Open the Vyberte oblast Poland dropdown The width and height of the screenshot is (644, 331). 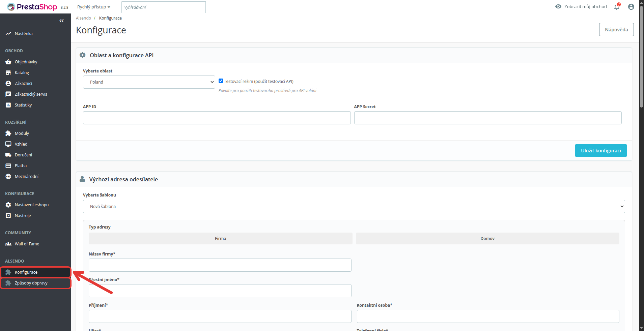coord(149,82)
